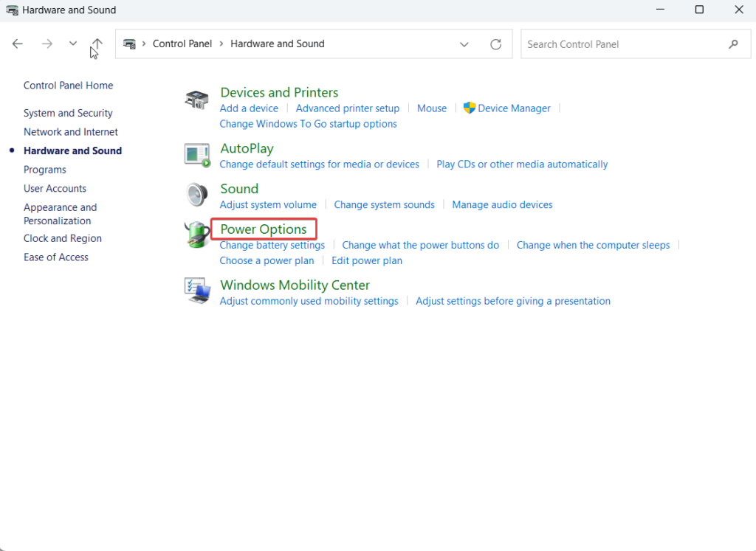Open the Power Options heading link
The image size is (756, 551).
click(x=264, y=229)
